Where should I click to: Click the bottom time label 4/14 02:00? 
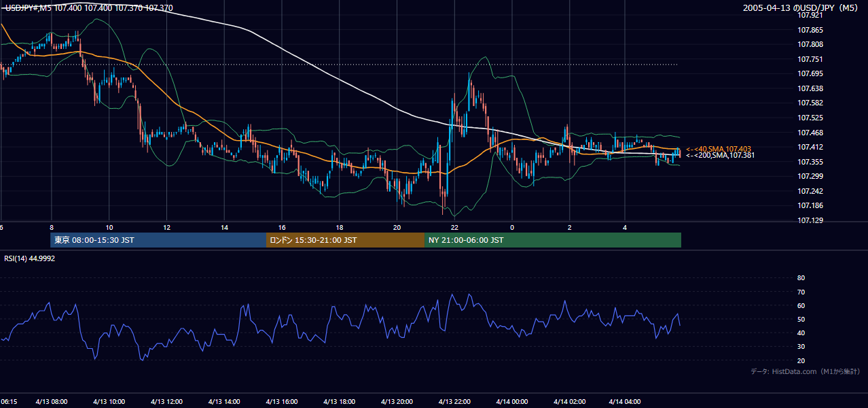tap(570, 401)
